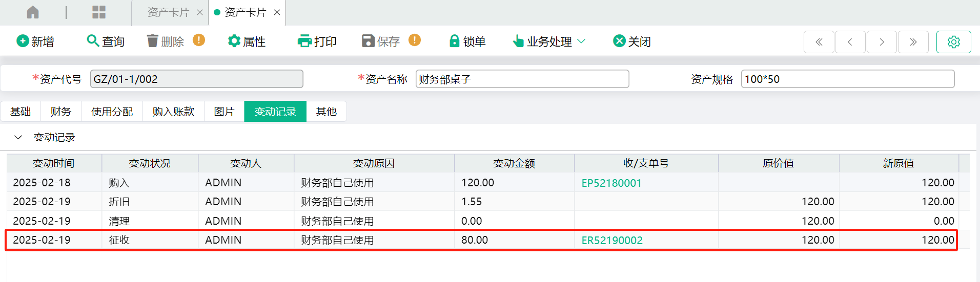Click the 资产名称 input field

click(x=522, y=79)
